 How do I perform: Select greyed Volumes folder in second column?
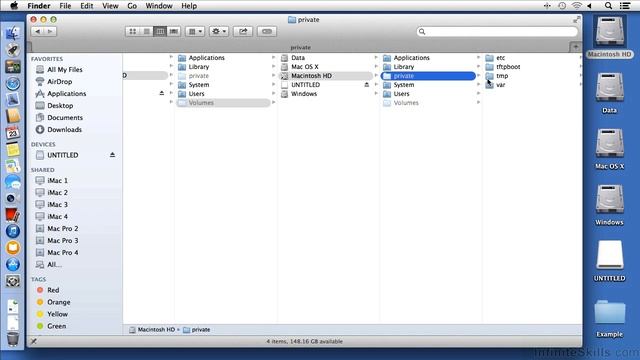(x=223, y=103)
